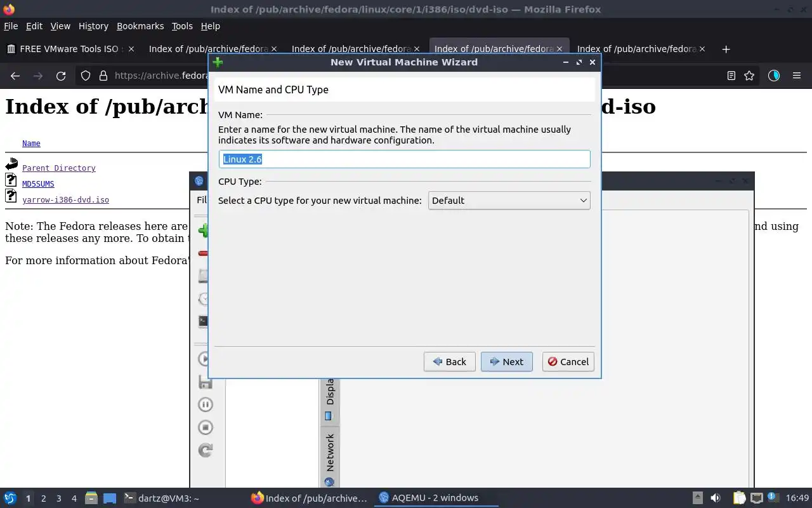Click show desktop blue icon in taskbar
Screen dimensions: 812x508
[109, 498]
